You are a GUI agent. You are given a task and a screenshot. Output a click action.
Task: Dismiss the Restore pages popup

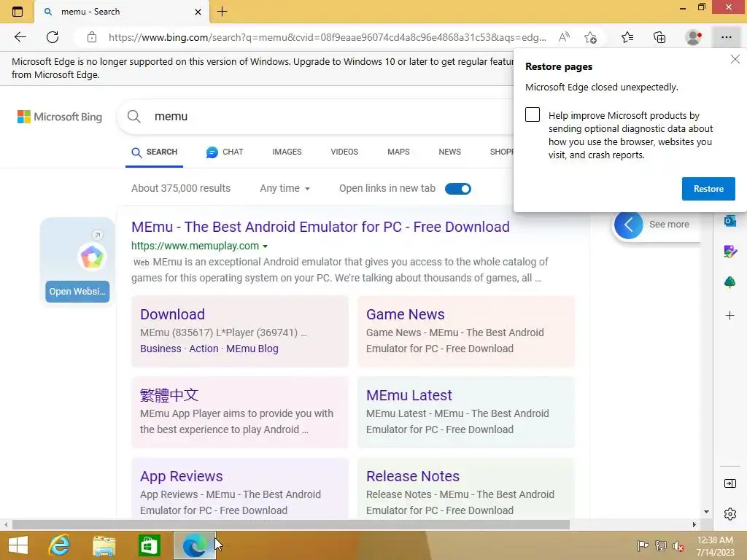(735, 59)
